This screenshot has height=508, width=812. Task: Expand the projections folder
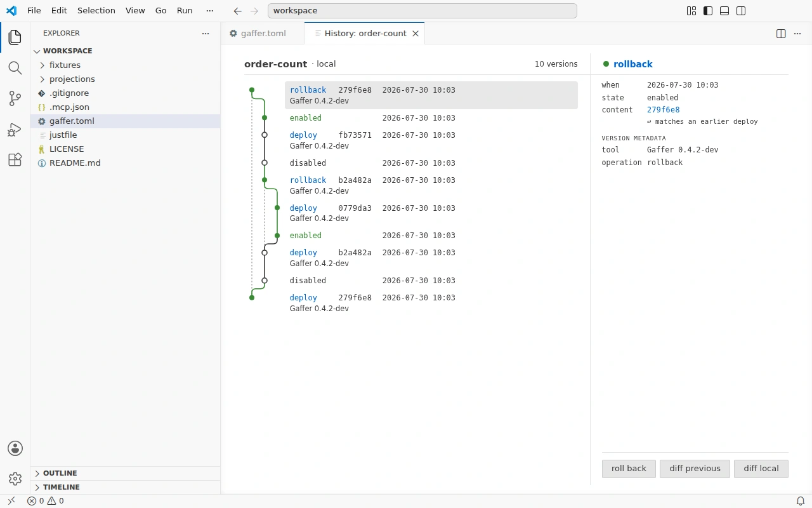coord(125,79)
